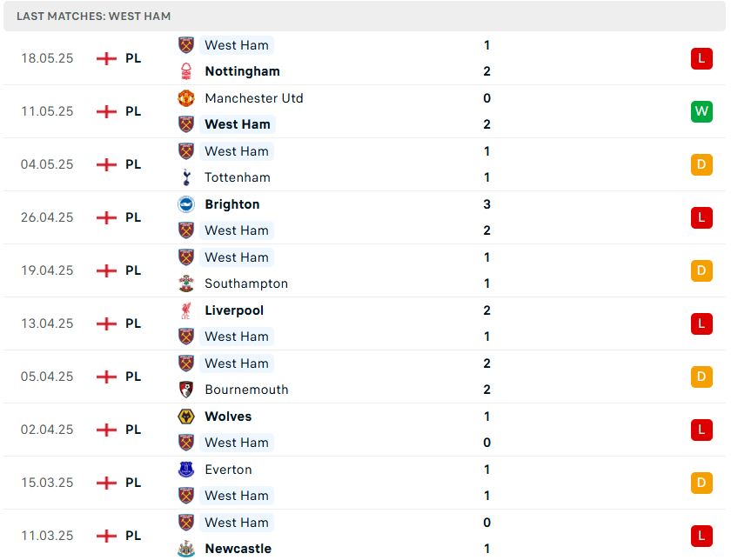This screenshot has height=560, width=731.
Task: Click the Everton club crest icon
Action: [186, 470]
